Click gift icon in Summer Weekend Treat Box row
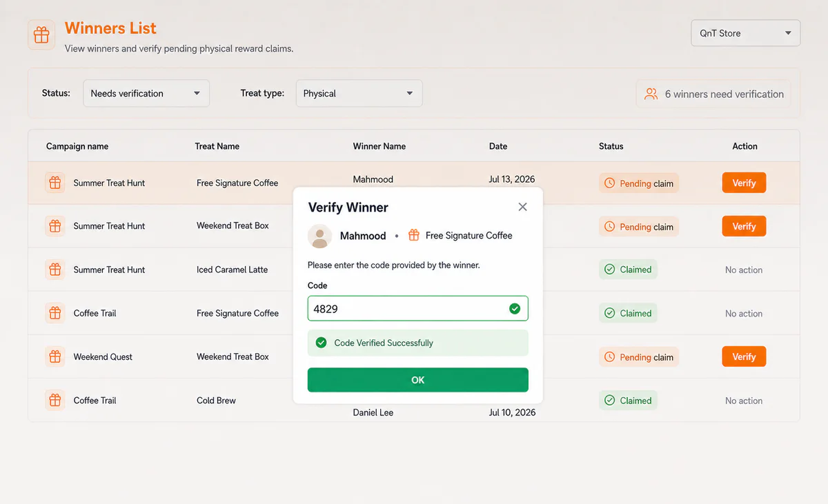Image resolution: width=828 pixels, height=504 pixels. click(x=55, y=226)
